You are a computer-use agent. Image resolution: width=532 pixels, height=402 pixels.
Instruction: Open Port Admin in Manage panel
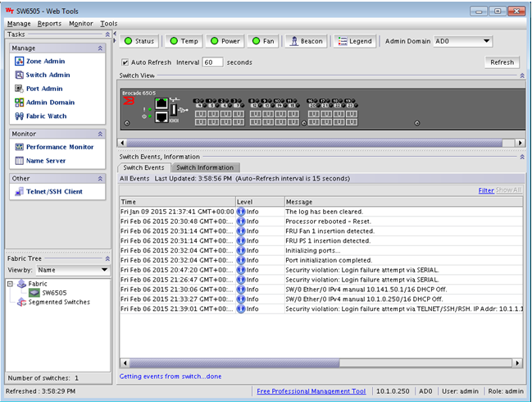pyautogui.click(x=43, y=89)
